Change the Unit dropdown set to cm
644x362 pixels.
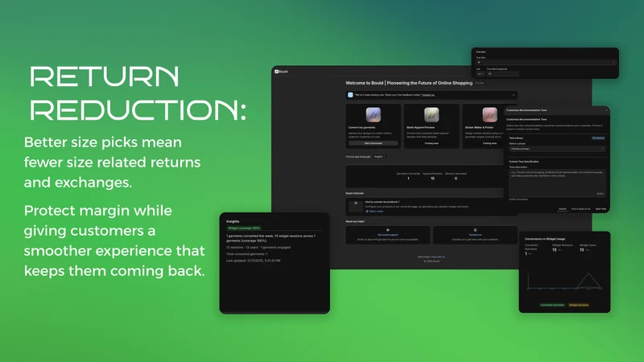tap(480, 74)
